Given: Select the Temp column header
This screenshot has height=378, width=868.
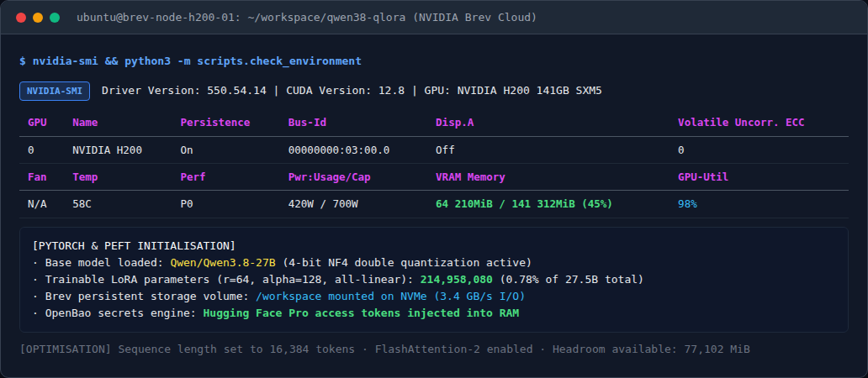Looking at the screenshot, I should [85, 177].
